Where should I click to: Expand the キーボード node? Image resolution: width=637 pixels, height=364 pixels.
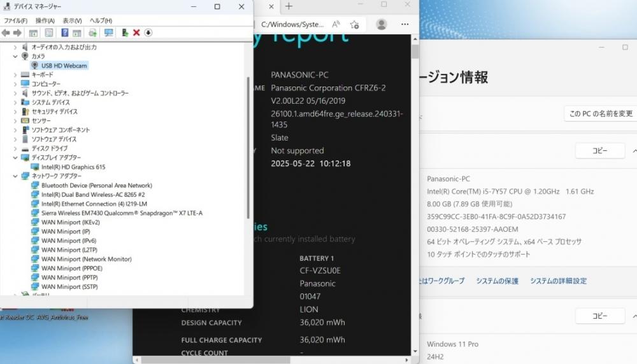click(15, 74)
